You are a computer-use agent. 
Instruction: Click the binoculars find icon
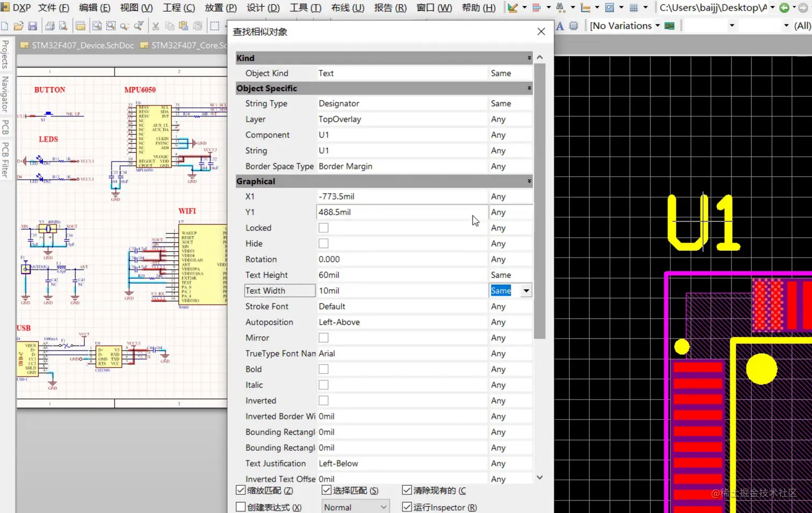561,8
